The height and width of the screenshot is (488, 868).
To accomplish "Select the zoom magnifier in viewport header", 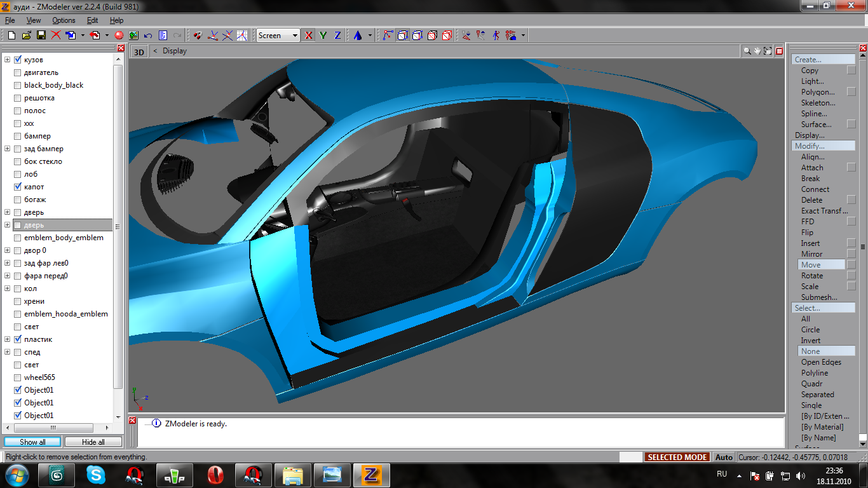I will pyautogui.click(x=747, y=51).
